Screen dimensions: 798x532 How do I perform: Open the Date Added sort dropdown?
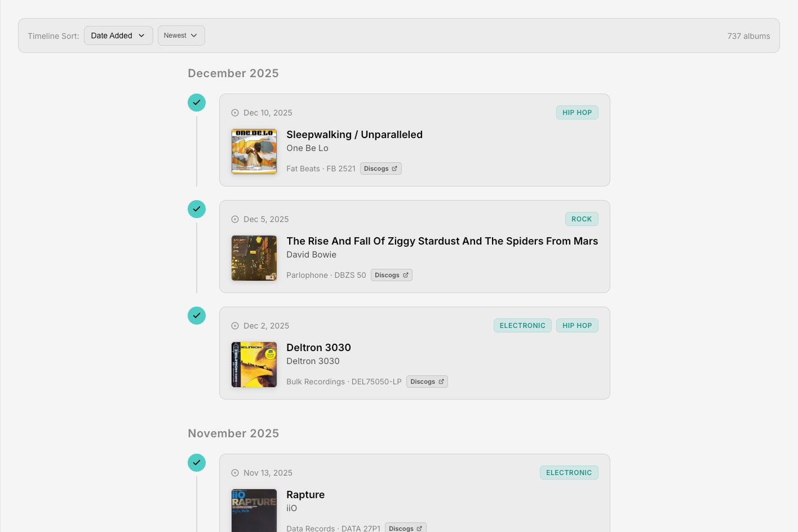pos(118,36)
